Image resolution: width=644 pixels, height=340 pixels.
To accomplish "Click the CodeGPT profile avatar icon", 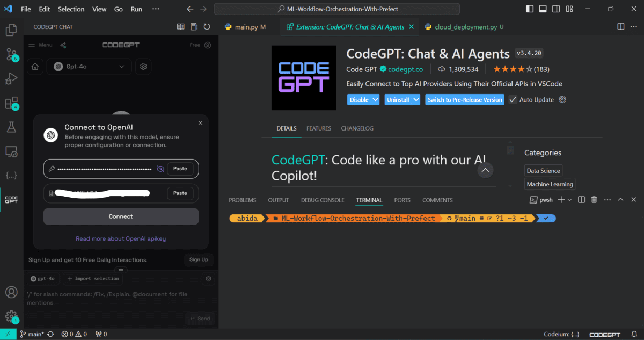I will 208,45.
